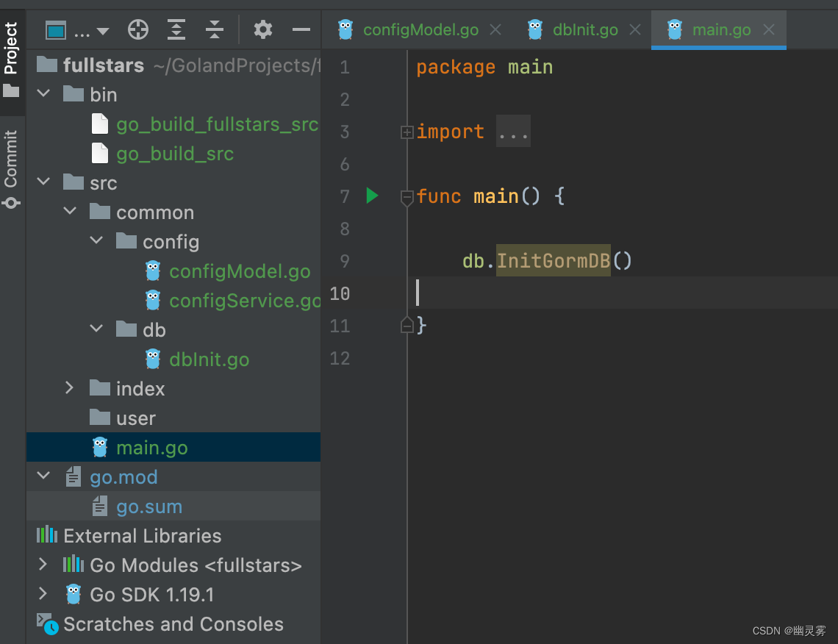Viewport: 838px width, 644px height.
Task: Click the config folder icon
Action: coord(126,240)
